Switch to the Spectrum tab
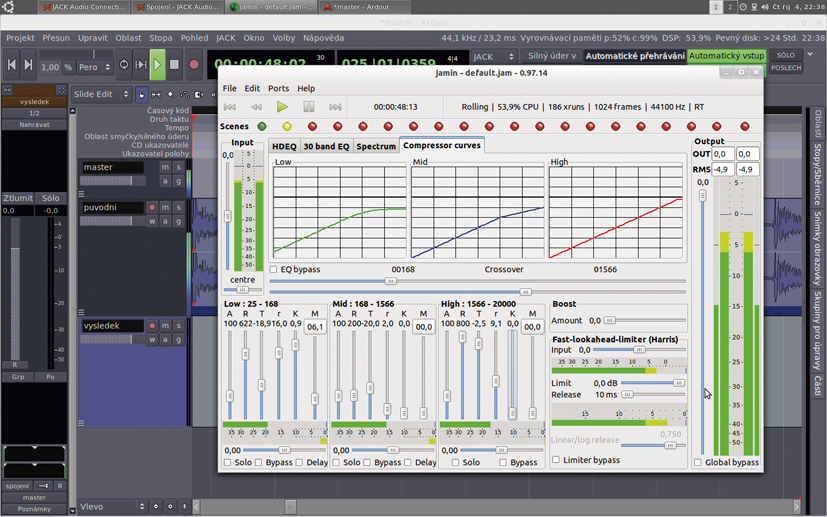 click(376, 147)
